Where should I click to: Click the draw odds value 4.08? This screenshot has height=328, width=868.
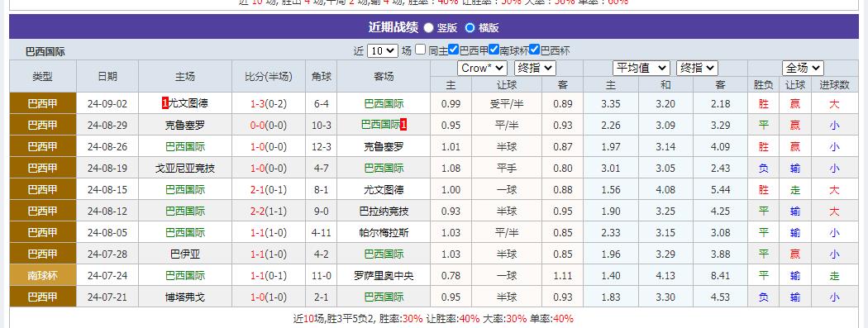click(665, 190)
